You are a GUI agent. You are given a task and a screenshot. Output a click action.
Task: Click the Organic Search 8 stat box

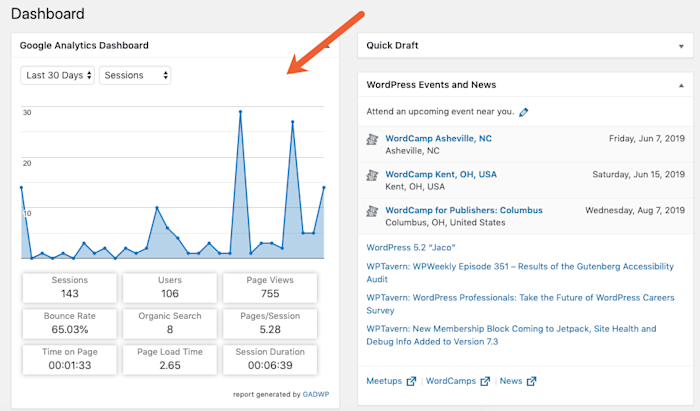tap(170, 323)
